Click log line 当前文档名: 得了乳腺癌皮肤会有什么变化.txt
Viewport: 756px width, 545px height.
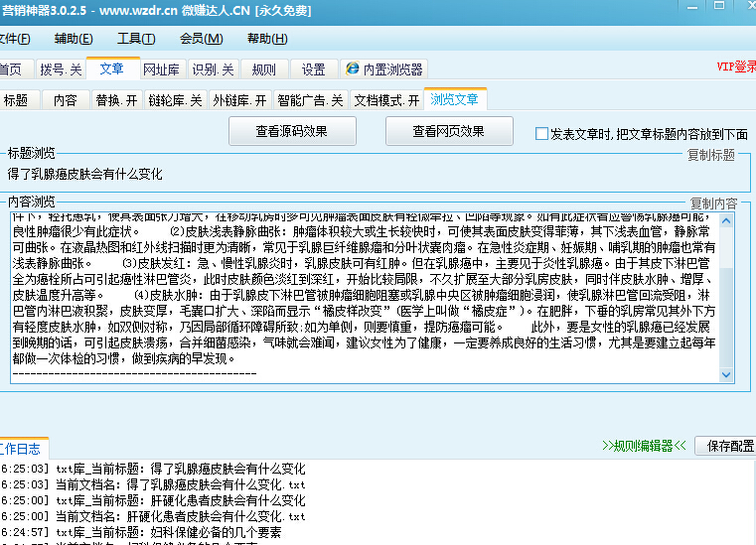click(x=181, y=484)
